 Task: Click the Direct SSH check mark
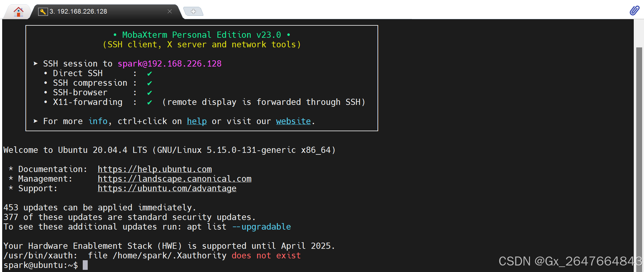click(150, 74)
